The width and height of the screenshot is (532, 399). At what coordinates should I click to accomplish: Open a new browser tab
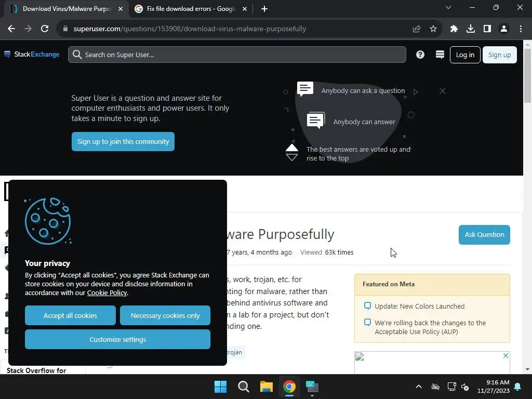click(264, 9)
